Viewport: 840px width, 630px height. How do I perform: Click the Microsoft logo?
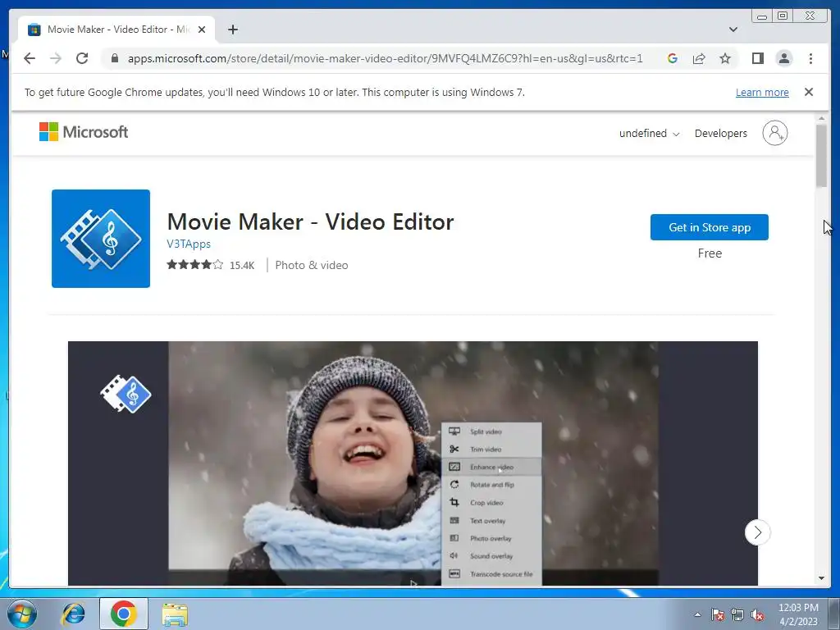(x=84, y=132)
